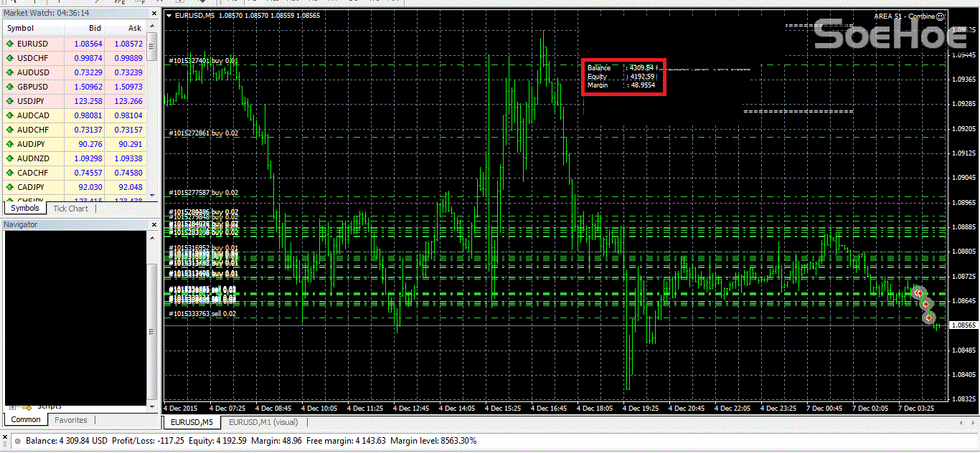This screenshot has width=980, height=453.
Task: Click the green arrow icon beside EURUSD
Action: coord(10,44)
